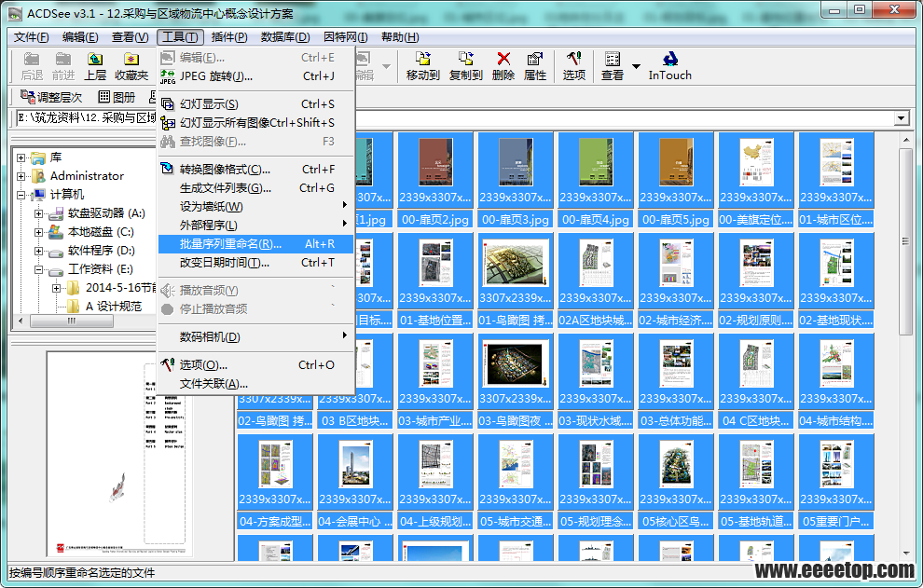Collapse 工作资料 (E:) node
Screen dimensions: 923x588
[x=39, y=269]
